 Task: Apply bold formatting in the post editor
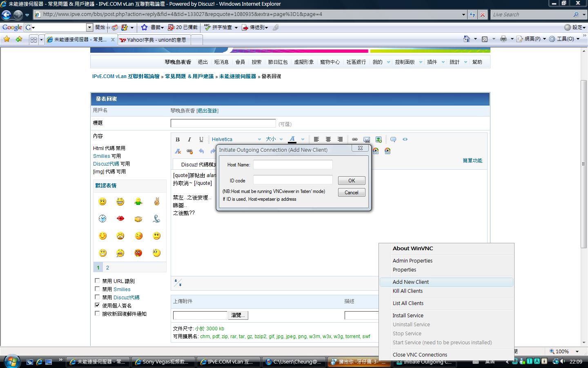click(178, 139)
